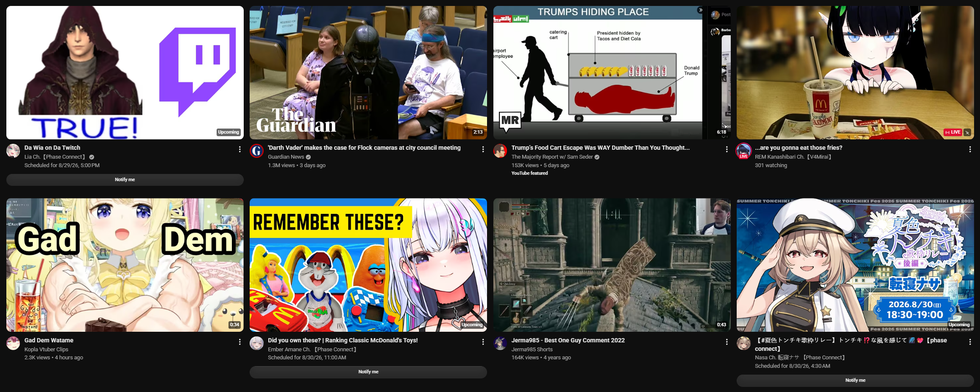Click 'Scheduled for 8/29/26, 5:00 PM' text
980x392 pixels.
pyautogui.click(x=62, y=165)
